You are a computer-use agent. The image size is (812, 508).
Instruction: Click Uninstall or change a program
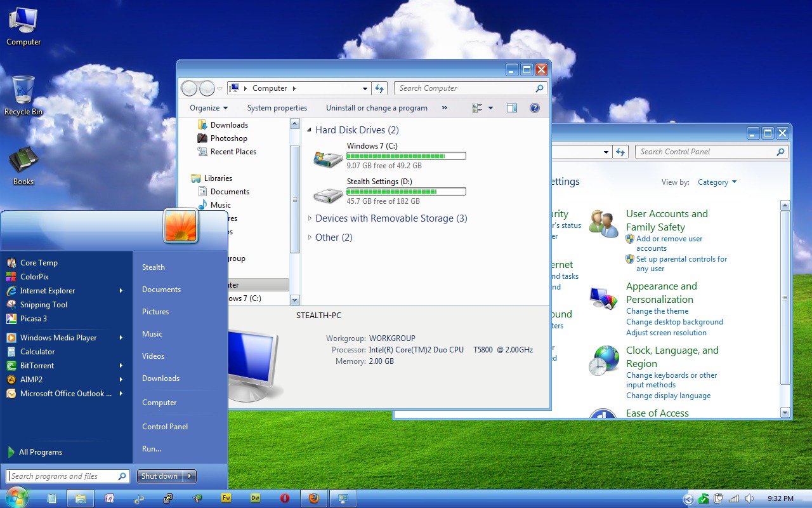point(377,108)
